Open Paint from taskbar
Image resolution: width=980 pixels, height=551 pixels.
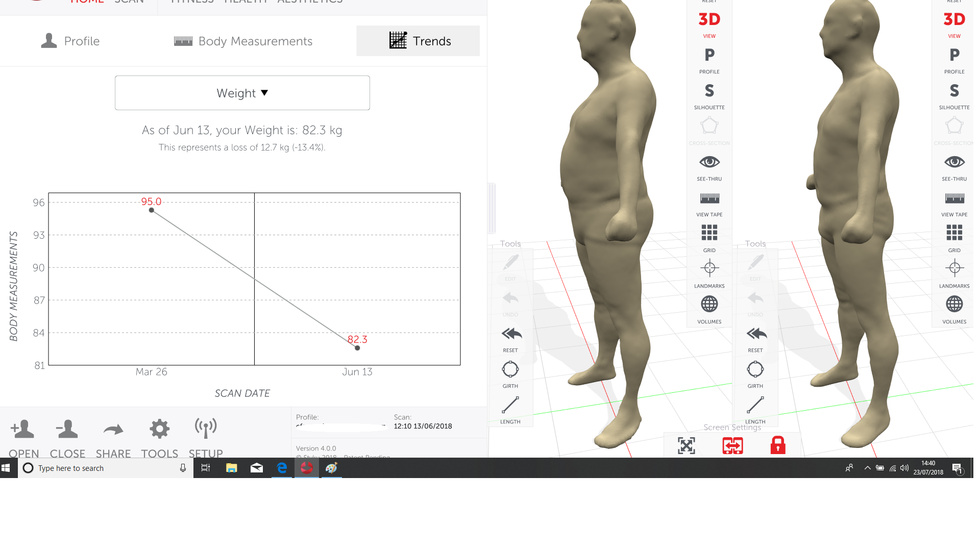pos(332,468)
